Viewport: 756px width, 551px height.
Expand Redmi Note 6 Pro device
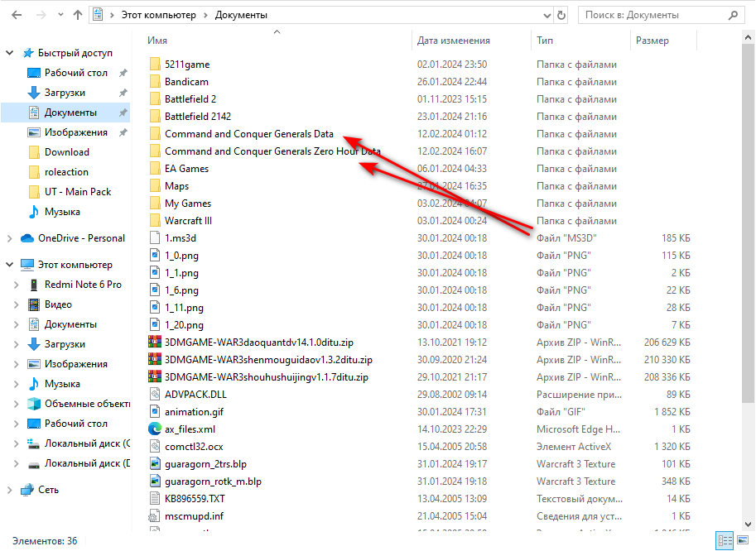tap(17, 285)
